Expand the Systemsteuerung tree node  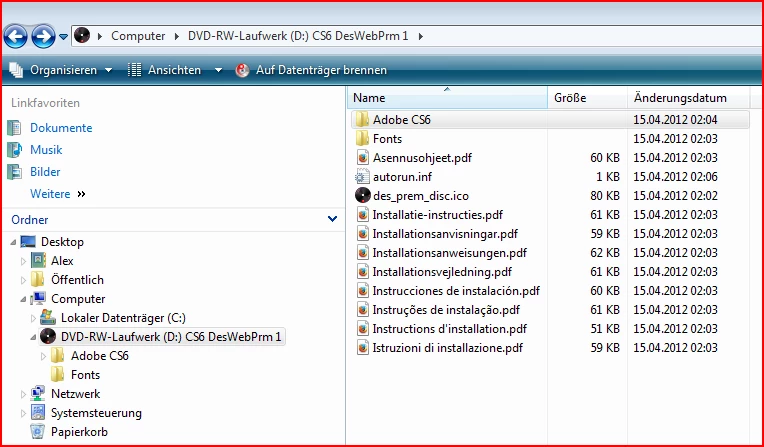click(23, 413)
